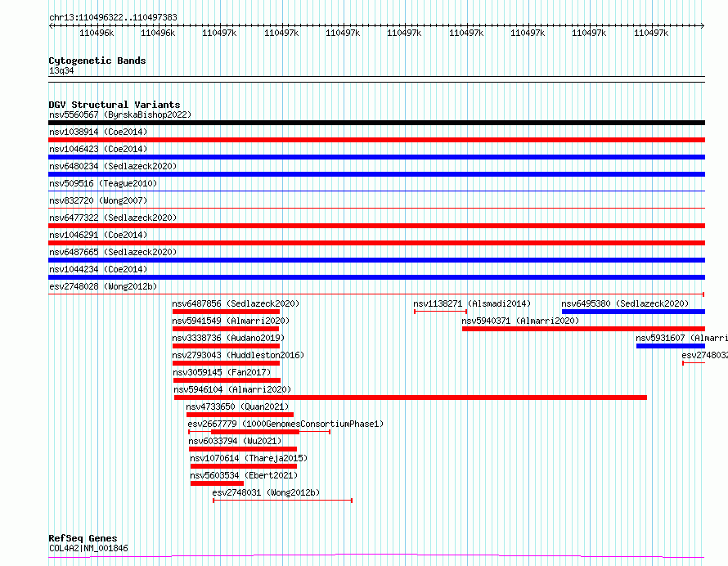The width and height of the screenshot is (728, 566).
Task: Select the blue bar under nsv6495380
Action: tap(632, 312)
